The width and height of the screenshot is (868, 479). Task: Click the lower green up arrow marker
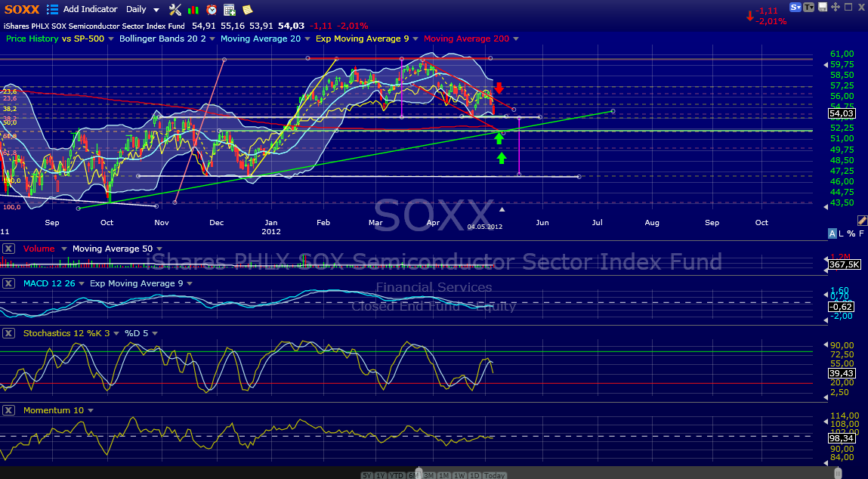(502, 159)
